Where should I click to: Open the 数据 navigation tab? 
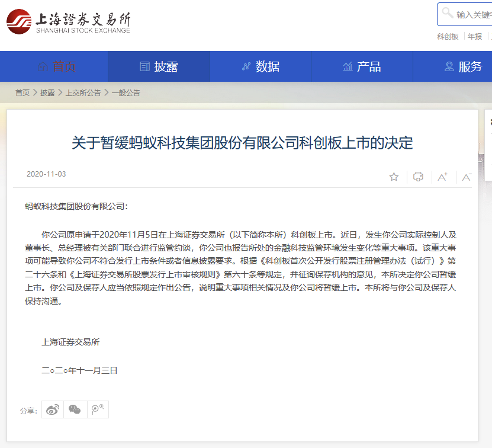click(x=261, y=66)
